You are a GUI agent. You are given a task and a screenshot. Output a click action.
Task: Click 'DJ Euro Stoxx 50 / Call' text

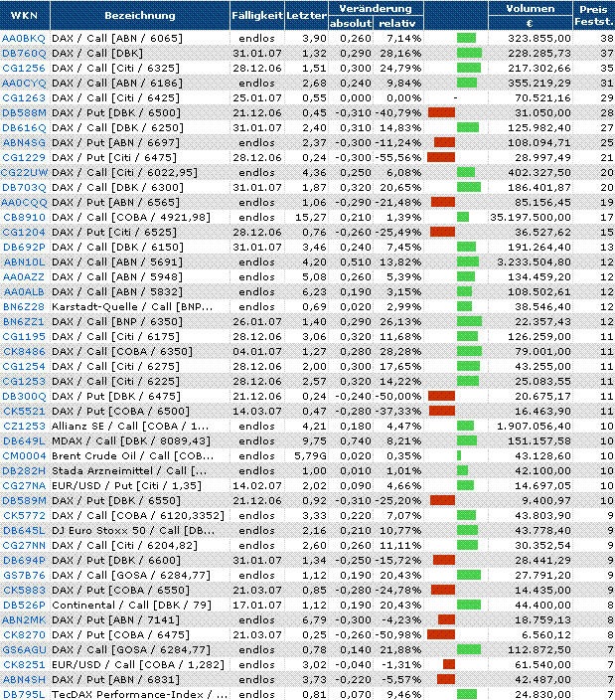point(115,530)
